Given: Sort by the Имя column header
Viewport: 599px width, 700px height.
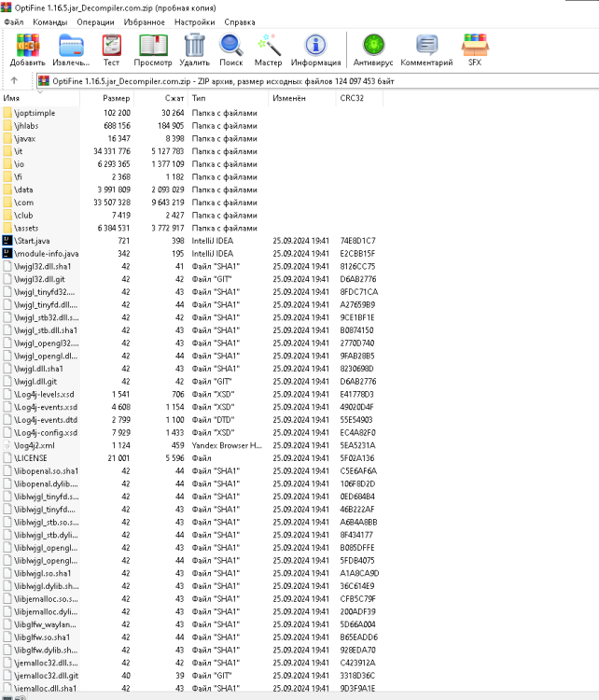Looking at the screenshot, I should (40, 98).
